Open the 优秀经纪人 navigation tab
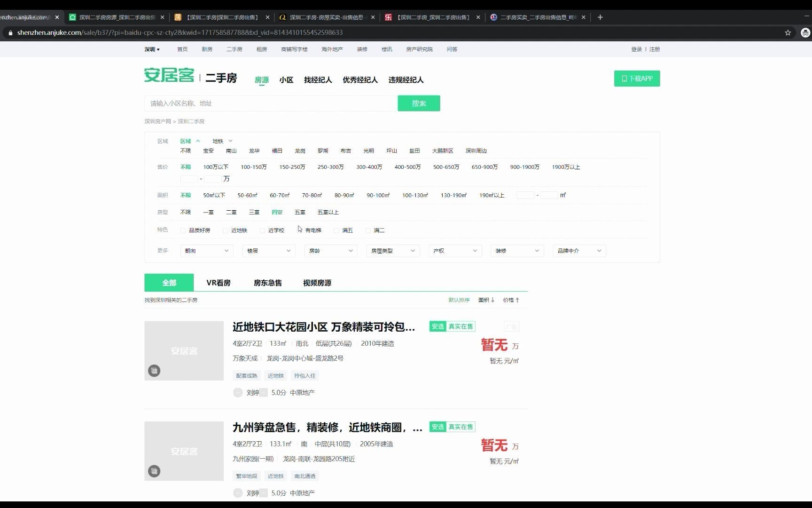The width and height of the screenshot is (812, 508). [x=360, y=80]
